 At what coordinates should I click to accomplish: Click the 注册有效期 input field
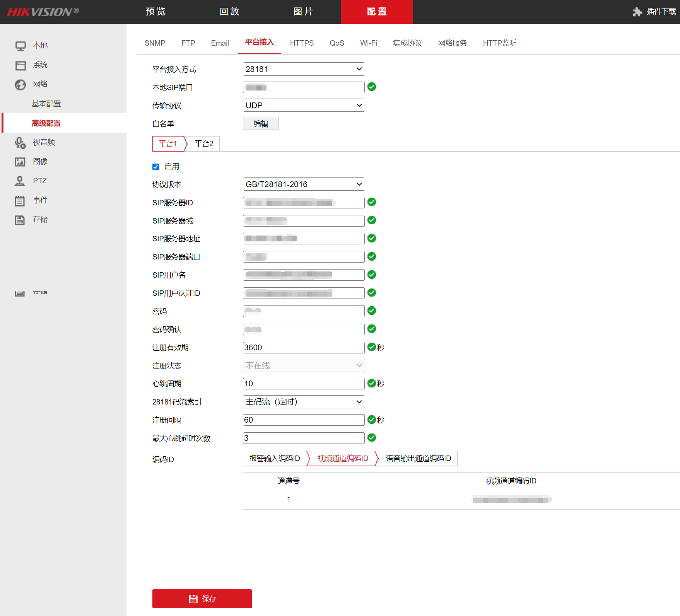[x=304, y=348]
